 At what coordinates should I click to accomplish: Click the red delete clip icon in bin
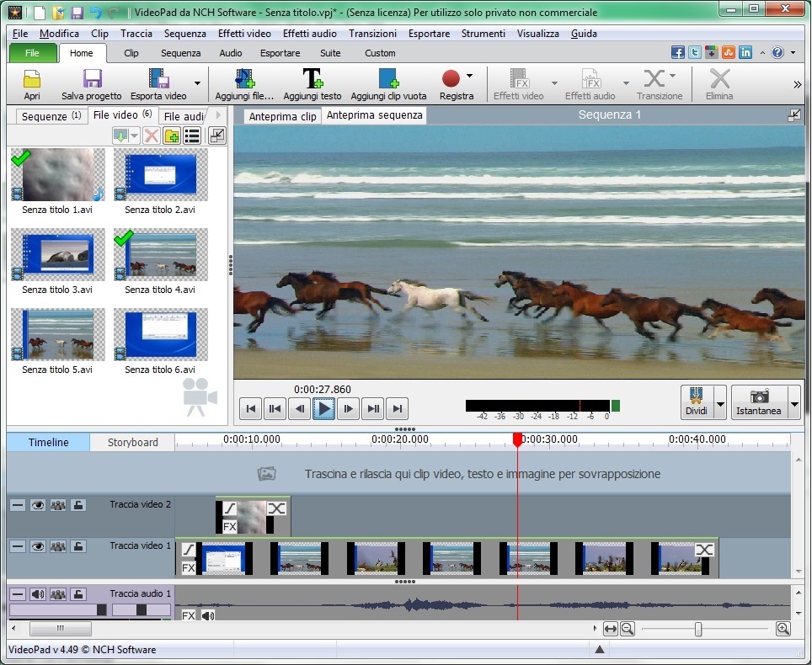(x=152, y=136)
